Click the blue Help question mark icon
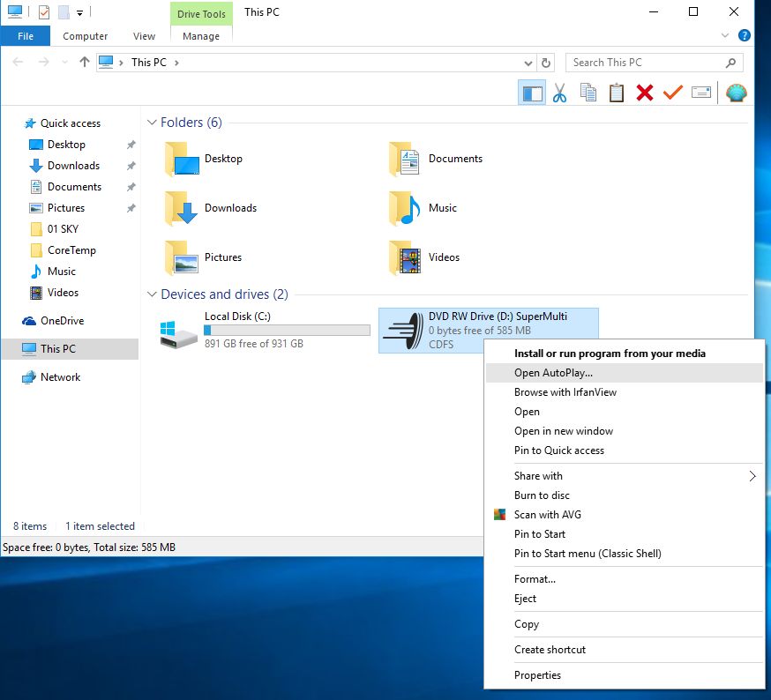 coord(744,36)
